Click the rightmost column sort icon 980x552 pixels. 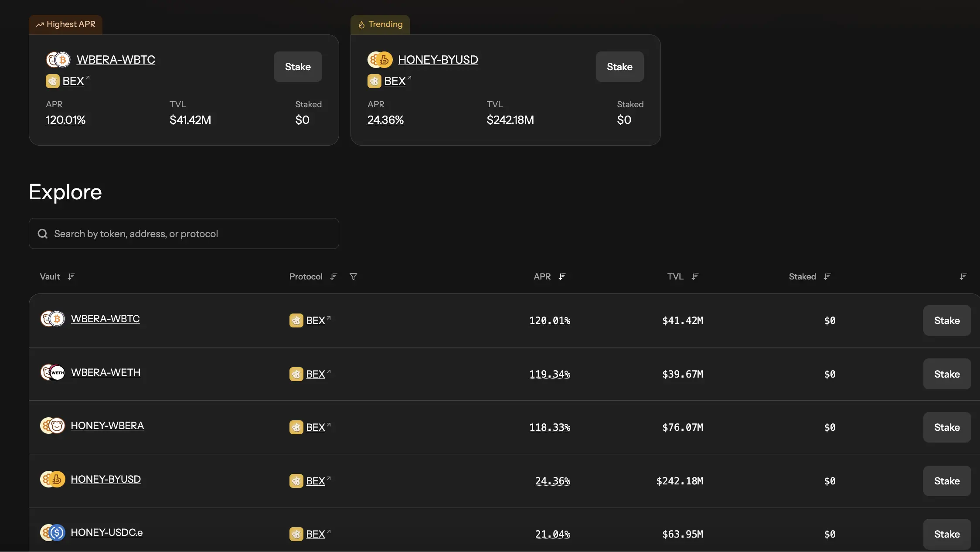pyautogui.click(x=963, y=276)
